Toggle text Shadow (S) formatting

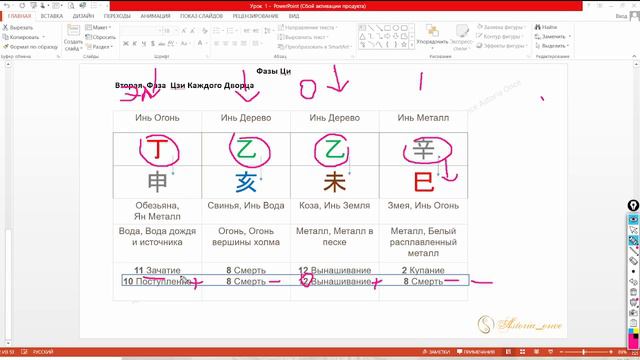click(x=153, y=44)
